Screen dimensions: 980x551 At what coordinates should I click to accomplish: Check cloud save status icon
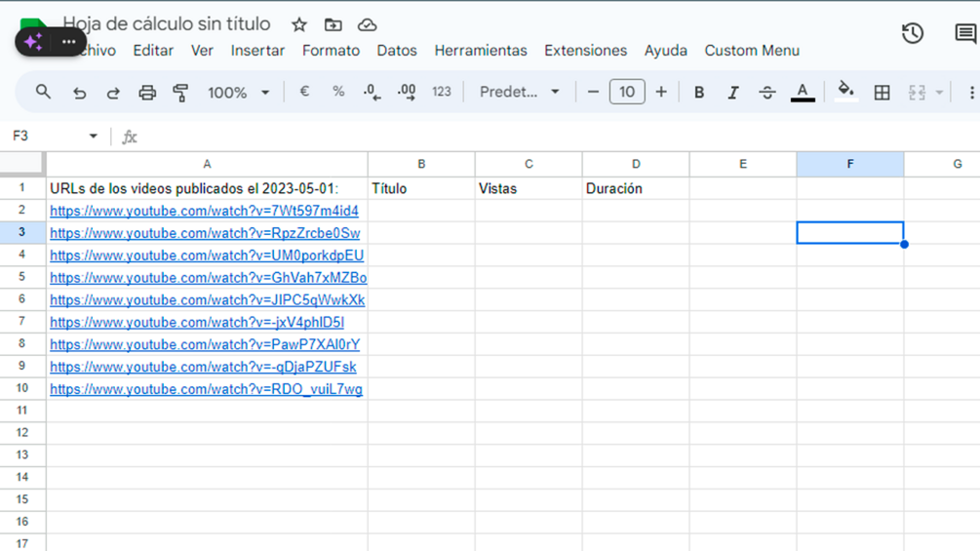(367, 25)
